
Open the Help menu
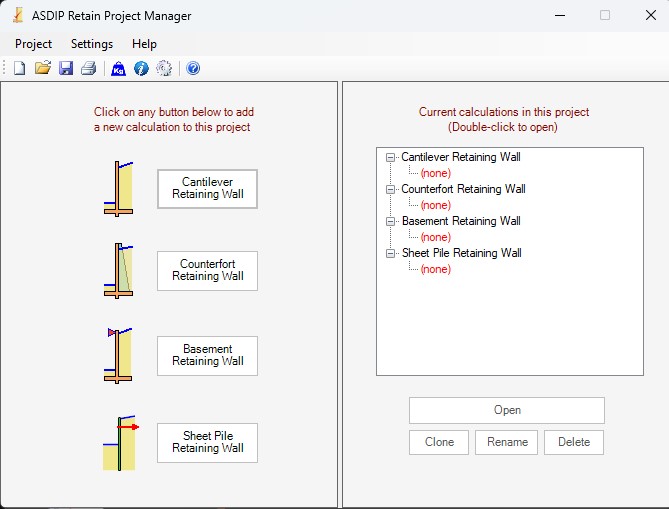point(144,44)
